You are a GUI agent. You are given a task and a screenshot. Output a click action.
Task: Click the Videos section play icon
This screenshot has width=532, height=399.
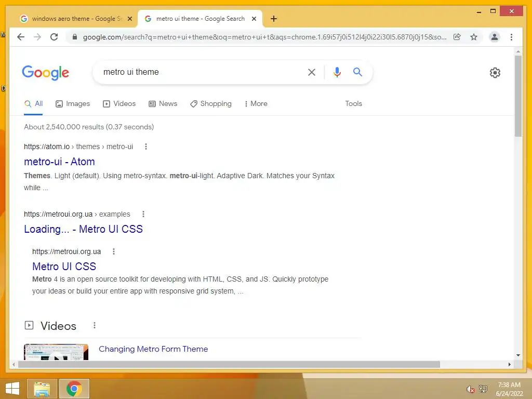29,325
